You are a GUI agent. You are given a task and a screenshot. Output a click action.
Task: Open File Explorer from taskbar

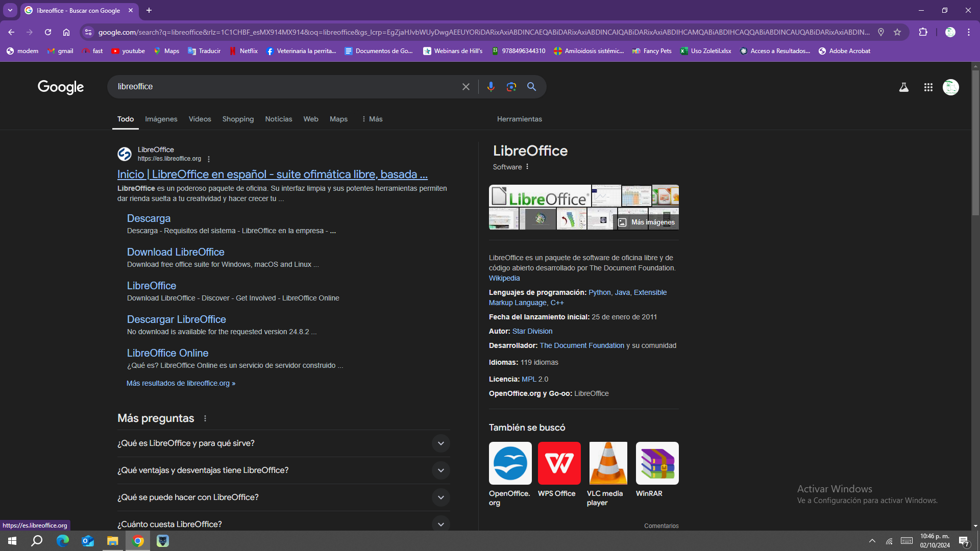pyautogui.click(x=112, y=541)
